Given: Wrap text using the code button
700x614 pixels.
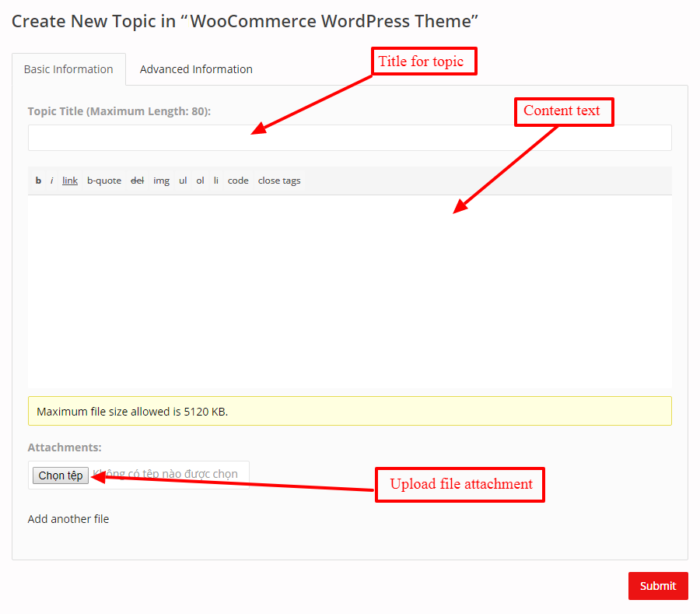Looking at the screenshot, I should [238, 181].
